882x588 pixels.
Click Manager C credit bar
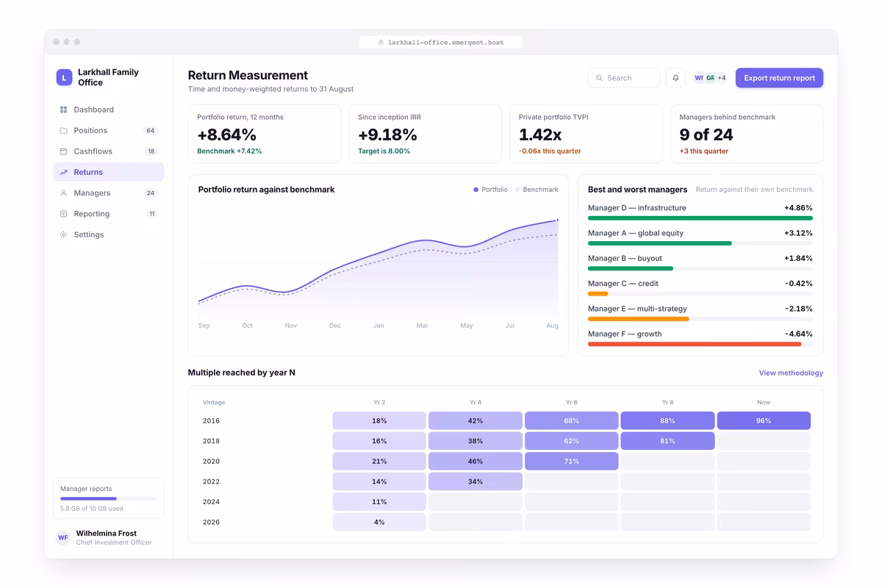coord(598,294)
